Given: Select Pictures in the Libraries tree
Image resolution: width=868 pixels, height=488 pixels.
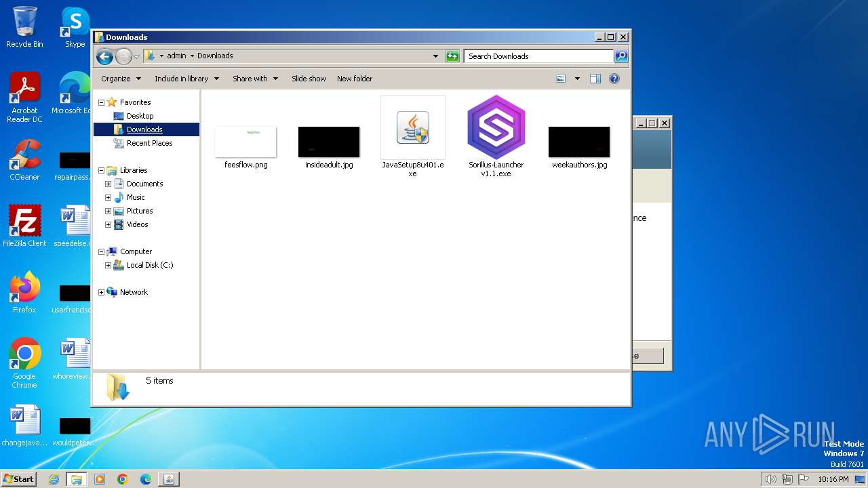Looking at the screenshot, I should coord(140,211).
